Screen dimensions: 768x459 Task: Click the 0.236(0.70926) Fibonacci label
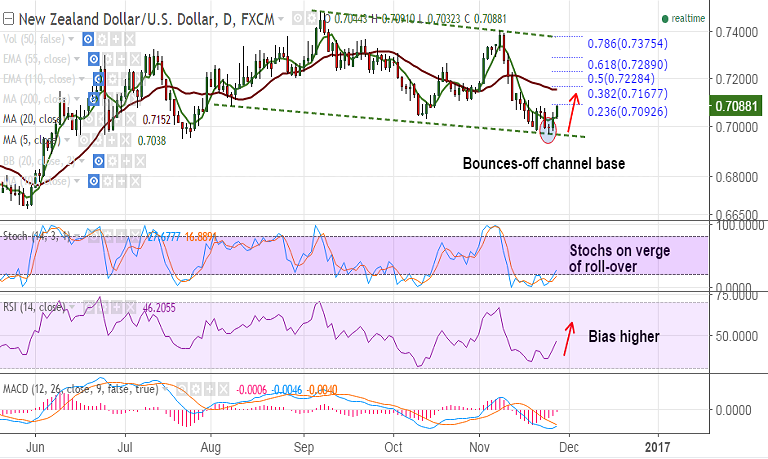click(x=627, y=112)
